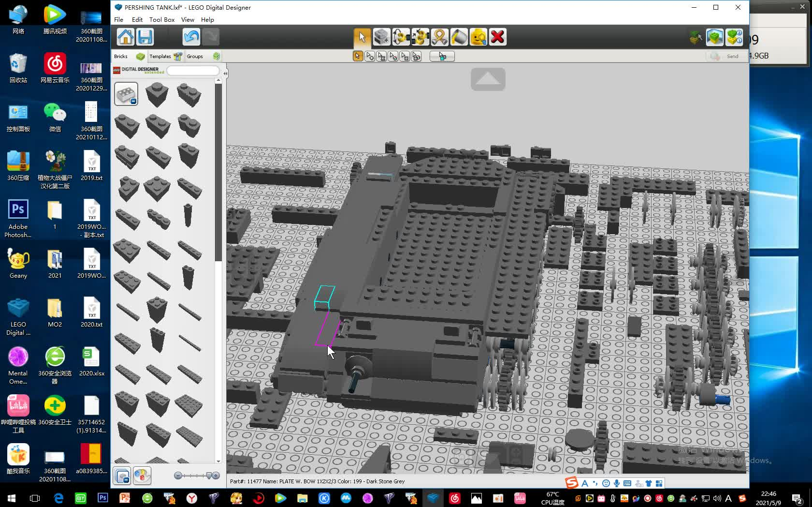
Task: Open the Edit menu
Action: [x=137, y=20]
